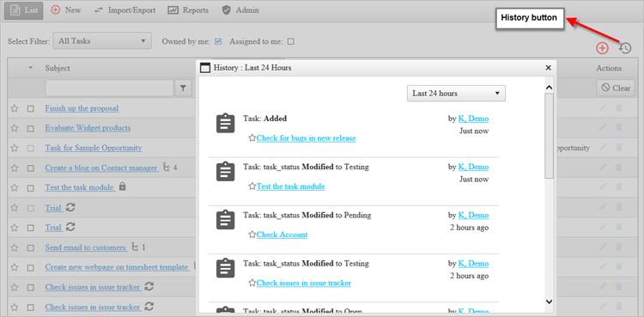Toggle the Owned by me checkbox
The image size is (644, 317).
pos(218,41)
